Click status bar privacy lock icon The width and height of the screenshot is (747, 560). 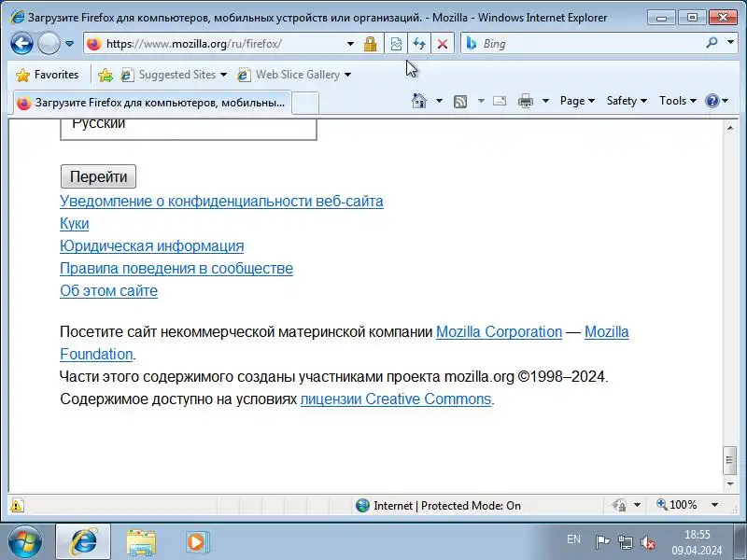click(x=619, y=505)
